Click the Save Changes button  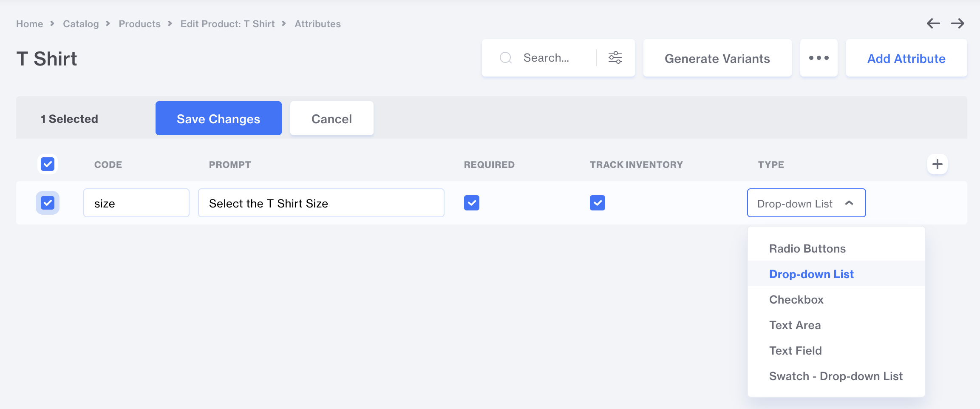point(218,118)
